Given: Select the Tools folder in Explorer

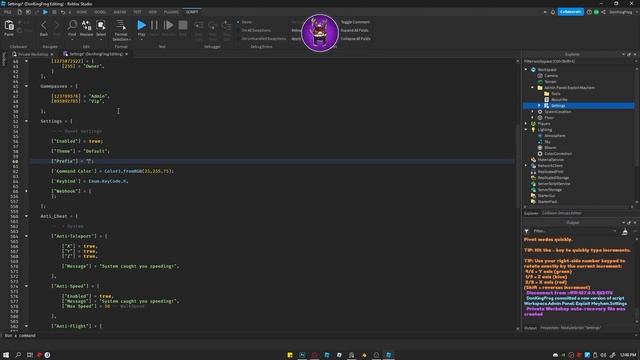Looking at the screenshot, I should [556, 93].
